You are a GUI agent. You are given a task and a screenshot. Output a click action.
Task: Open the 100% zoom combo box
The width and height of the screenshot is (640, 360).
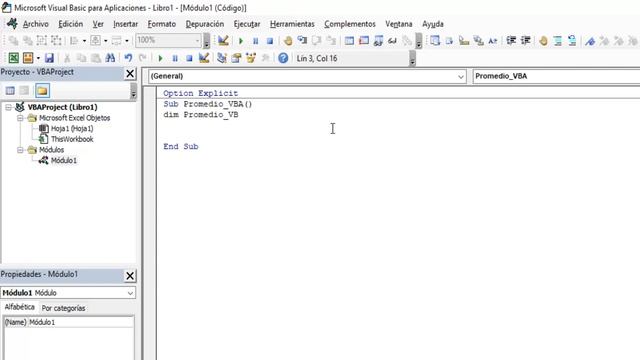[x=168, y=40]
